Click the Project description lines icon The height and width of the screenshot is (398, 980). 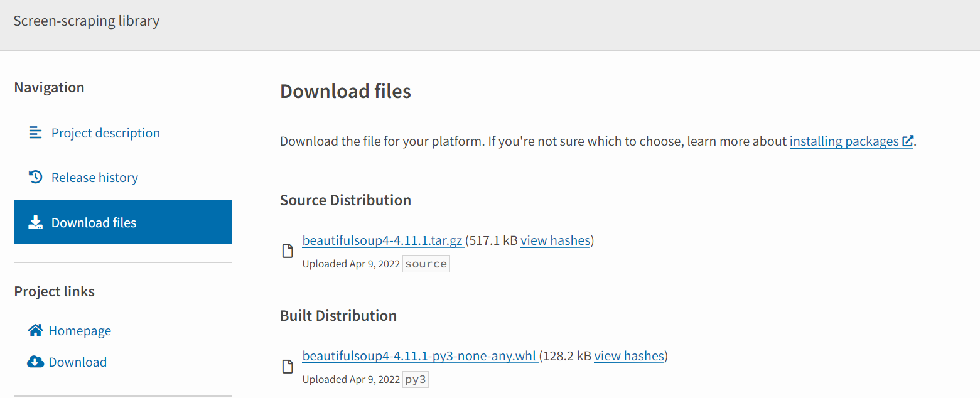pos(36,132)
